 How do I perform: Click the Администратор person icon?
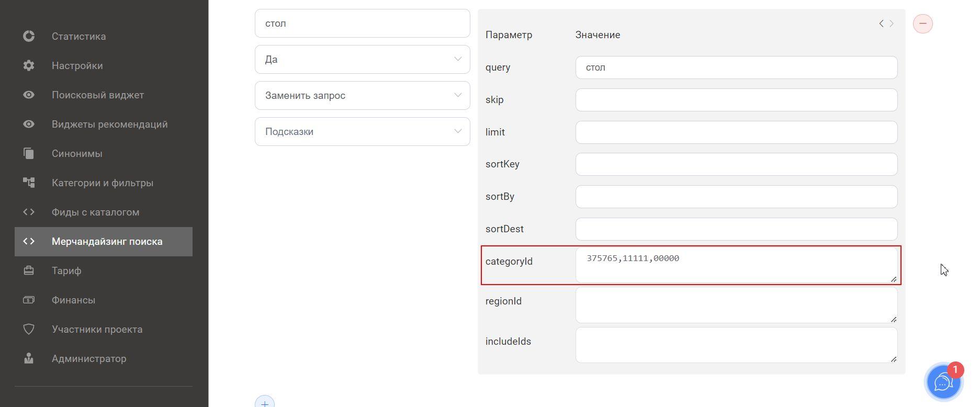(29, 358)
